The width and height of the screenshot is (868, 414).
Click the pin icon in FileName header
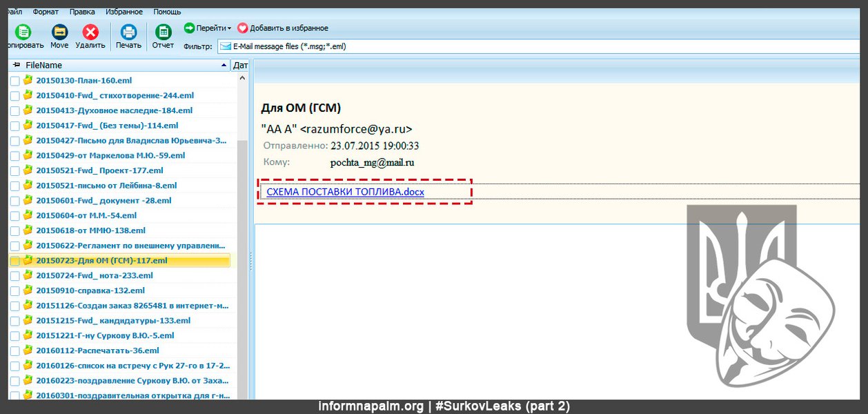click(17, 65)
